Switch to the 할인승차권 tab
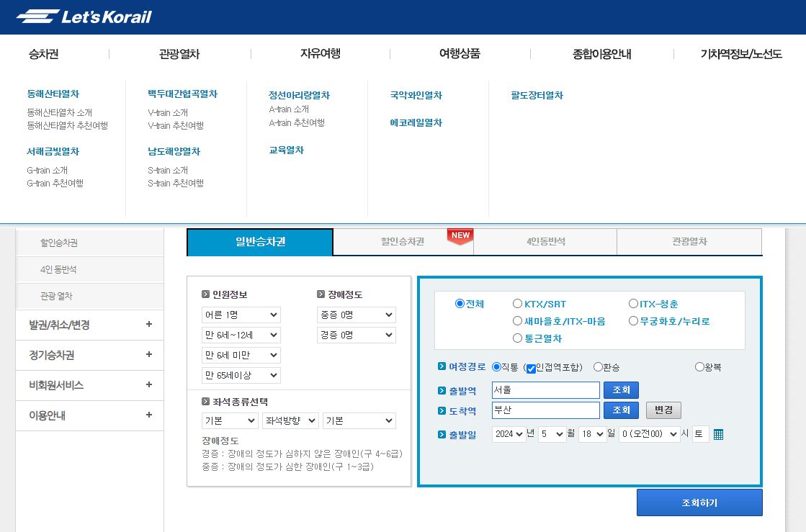 403,241
